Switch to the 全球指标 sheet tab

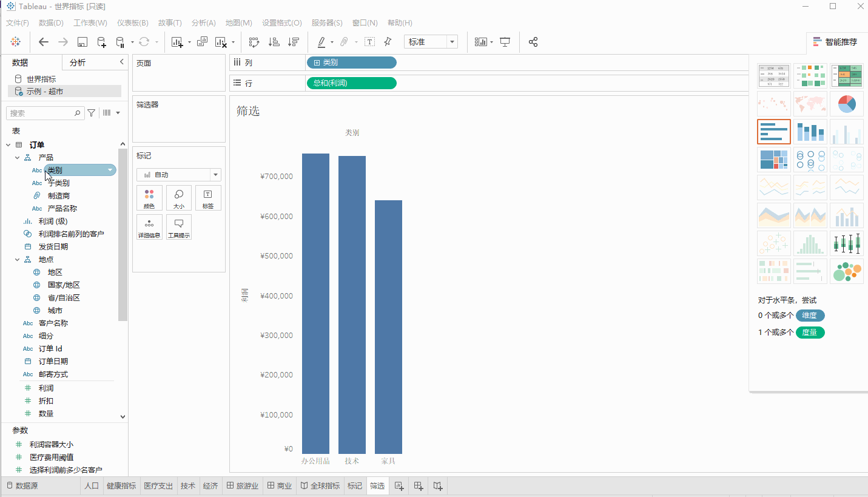pyautogui.click(x=320, y=486)
